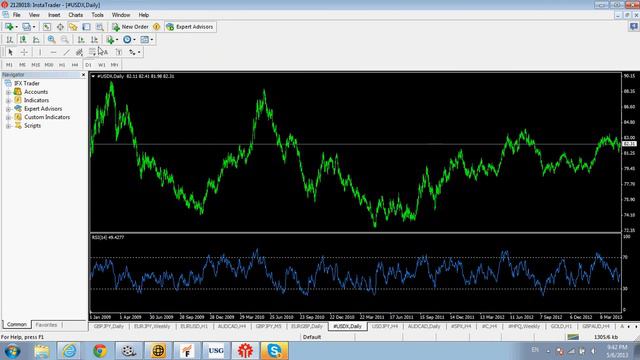
Task: Select the crosshair tool
Action: tap(24, 52)
